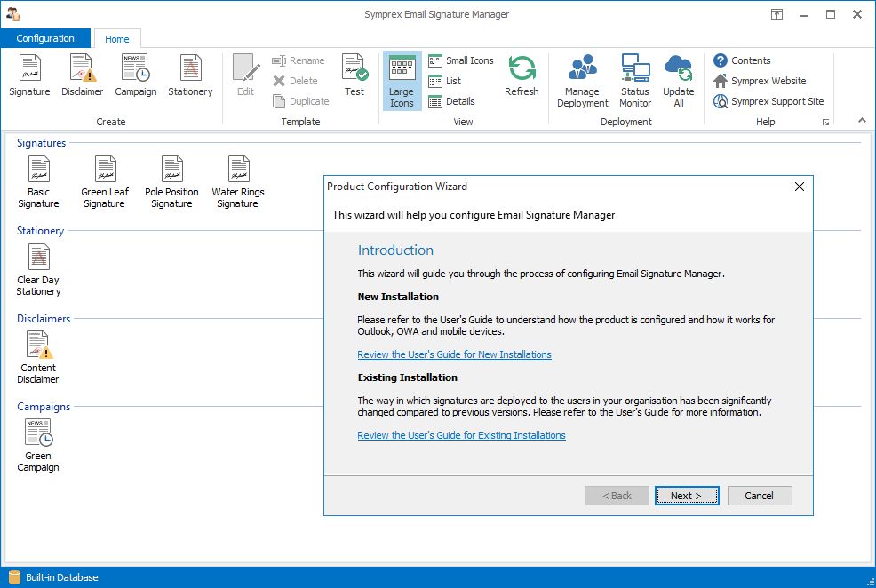The height and width of the screenshot is (588, 876).
Task: Create a new Disclaimer template
Action: pyautogui.click(x=82, y=75)
